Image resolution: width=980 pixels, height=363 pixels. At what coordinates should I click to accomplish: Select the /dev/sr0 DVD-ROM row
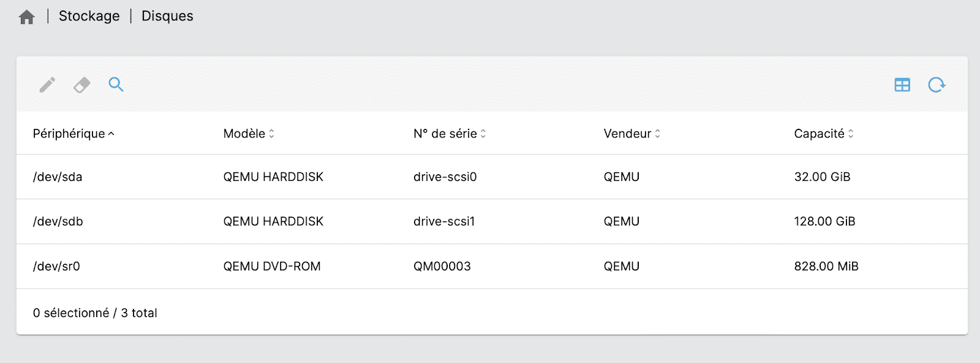point(492,266)
